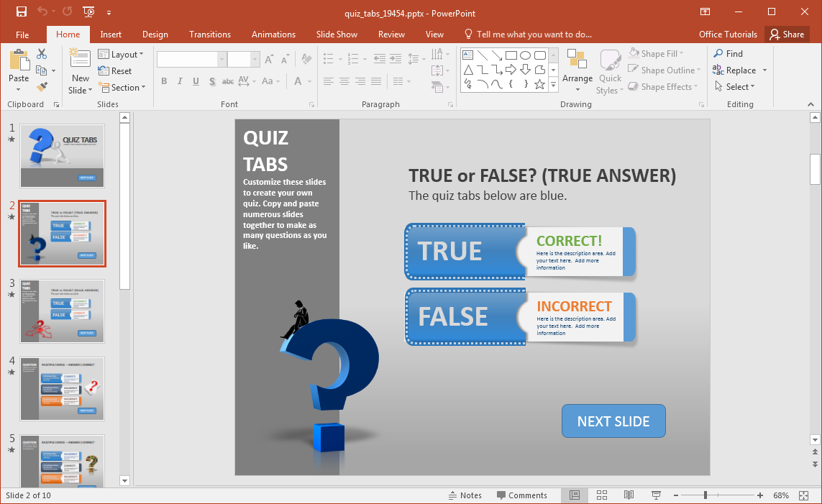This screenshot has width=822, height=504.
Task: Open Slide Sorter view icon
Action: (602, 495)
